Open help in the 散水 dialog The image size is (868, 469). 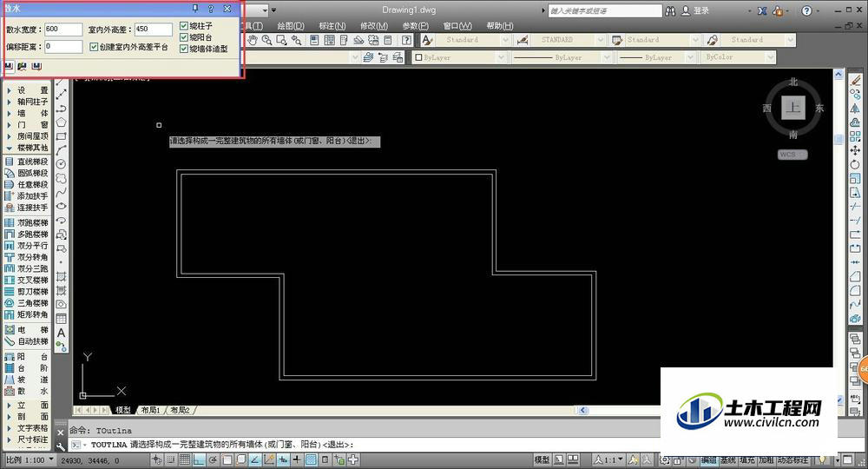click(x=210, y=9)
